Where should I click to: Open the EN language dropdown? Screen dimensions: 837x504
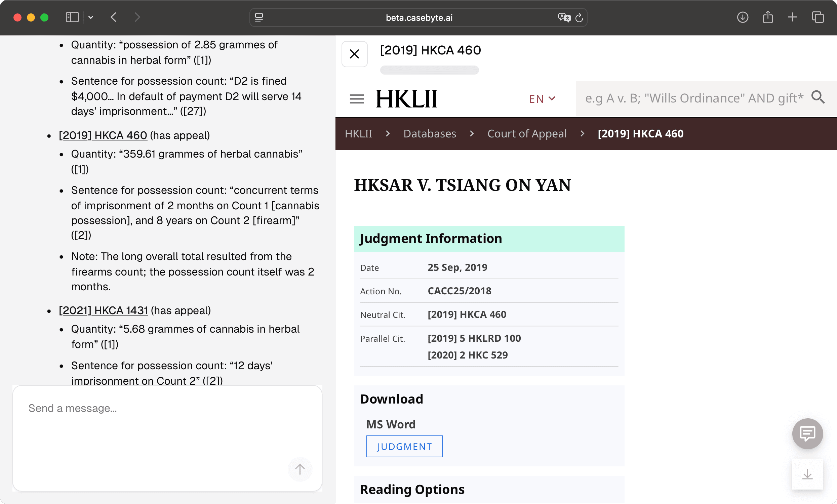coord(542,99)
